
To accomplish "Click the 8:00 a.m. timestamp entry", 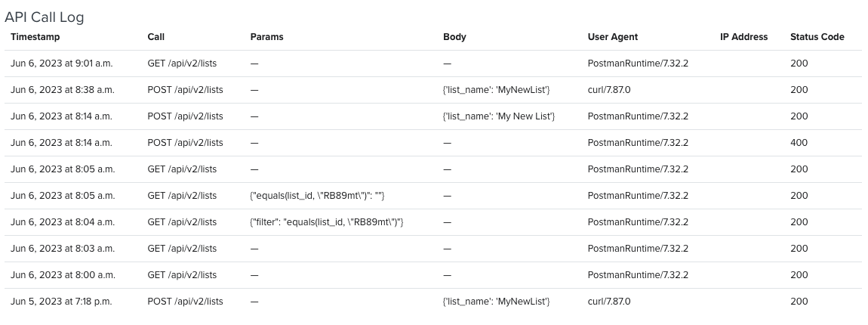I will coord(63,275).
